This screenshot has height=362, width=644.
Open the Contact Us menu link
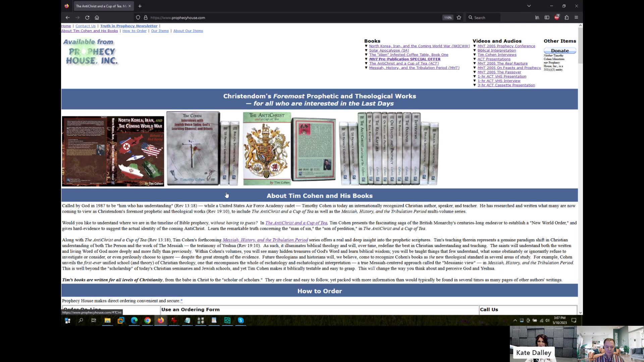point(86,26)
